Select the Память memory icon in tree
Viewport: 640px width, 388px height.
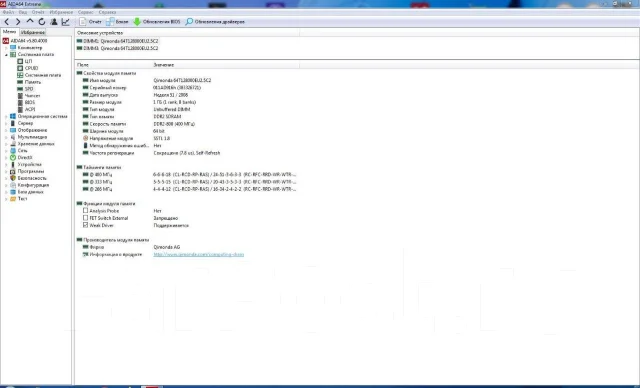20,82
